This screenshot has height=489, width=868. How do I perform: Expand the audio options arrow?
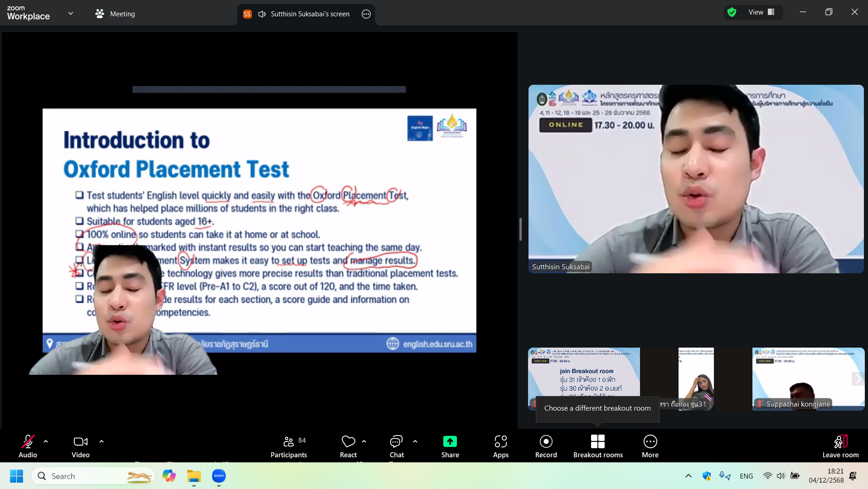click(46, 441)
